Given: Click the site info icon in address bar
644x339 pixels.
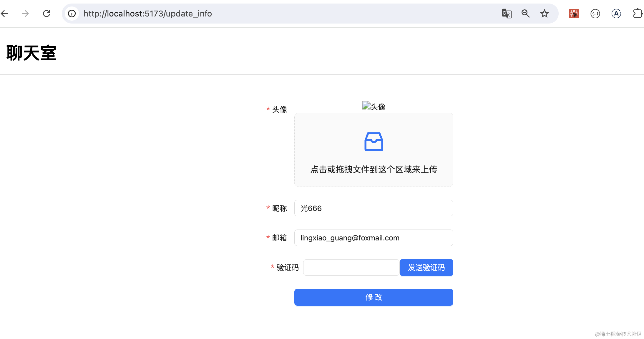Looking at the screenshot, I should tap(72, 14).
